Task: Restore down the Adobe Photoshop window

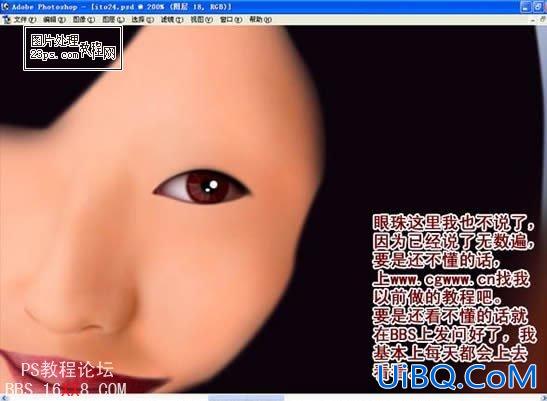Action: click(539, 7)
